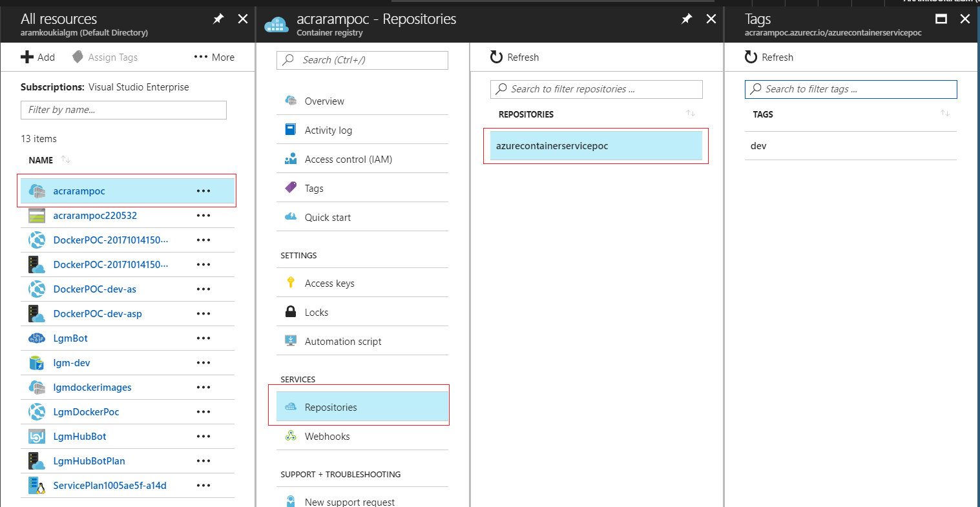
Task: Open context menu dots for acrarampoc
Action: (x=203, y=191)
